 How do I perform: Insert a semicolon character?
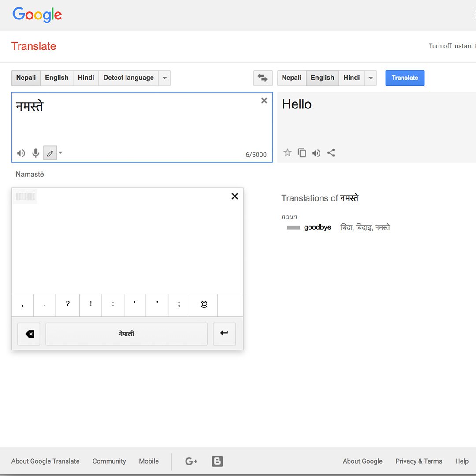click(179, 305)
